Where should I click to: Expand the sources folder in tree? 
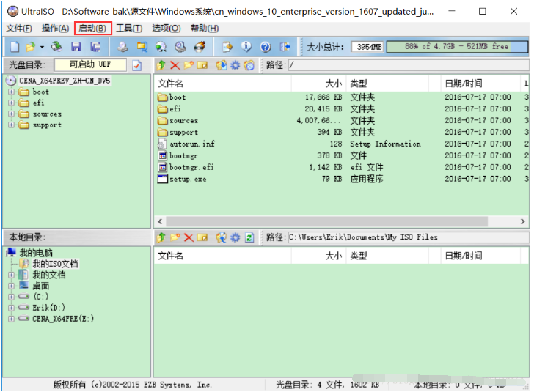click(11, 114)
